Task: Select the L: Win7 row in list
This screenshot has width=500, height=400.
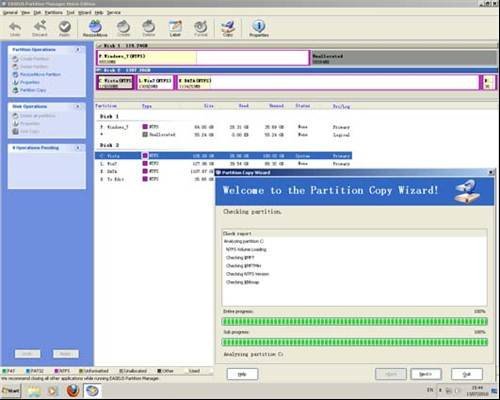Action: click(x=223, y=164)
